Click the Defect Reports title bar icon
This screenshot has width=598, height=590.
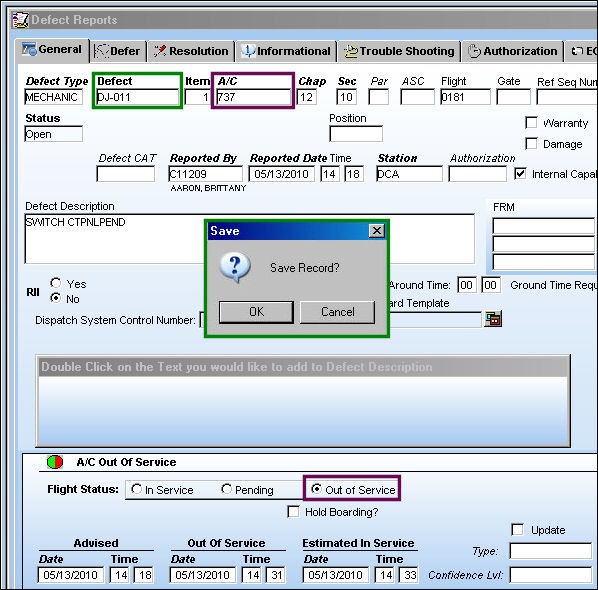click(21, 20)
